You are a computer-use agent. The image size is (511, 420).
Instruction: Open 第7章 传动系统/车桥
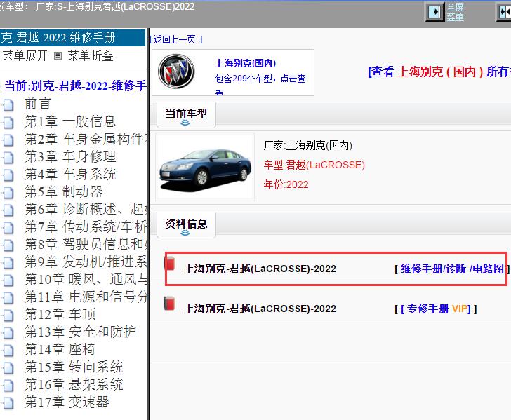point(86,227)
